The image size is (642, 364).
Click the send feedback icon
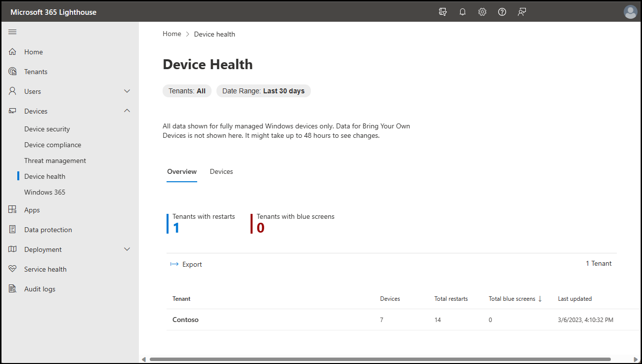tap(443, 11)
